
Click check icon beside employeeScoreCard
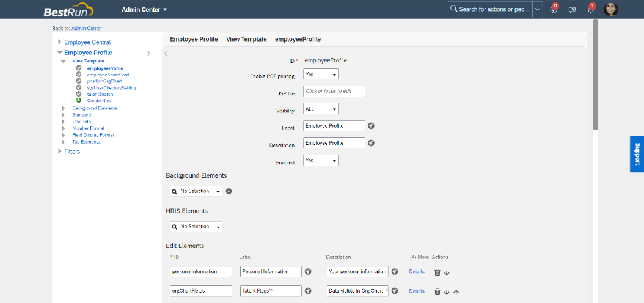coord(78,75)
